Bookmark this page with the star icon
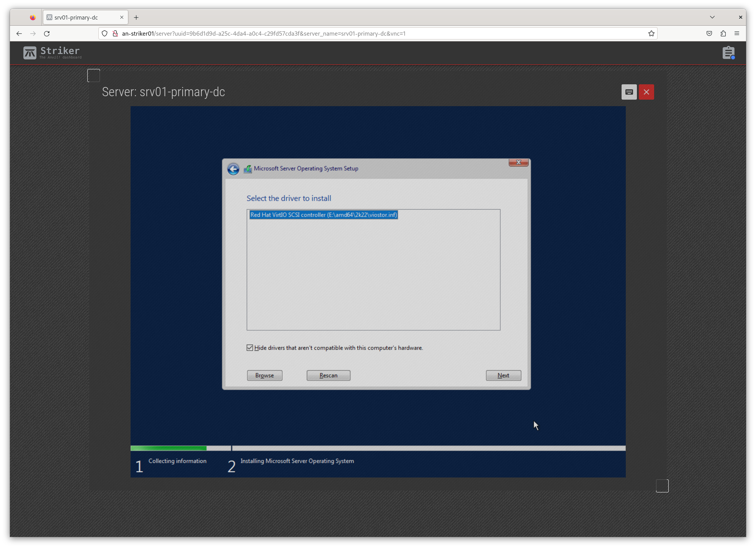The height and width of the screenshot is (548, 756). pyautogui.click(x=651, y=34)
